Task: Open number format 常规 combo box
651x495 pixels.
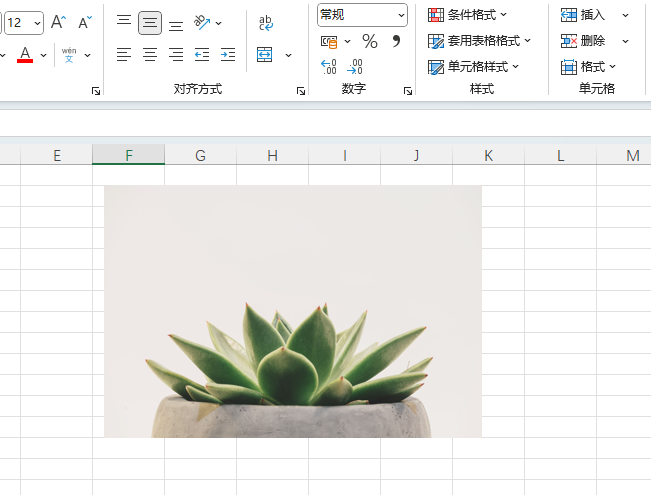Action: pos(362,15)
